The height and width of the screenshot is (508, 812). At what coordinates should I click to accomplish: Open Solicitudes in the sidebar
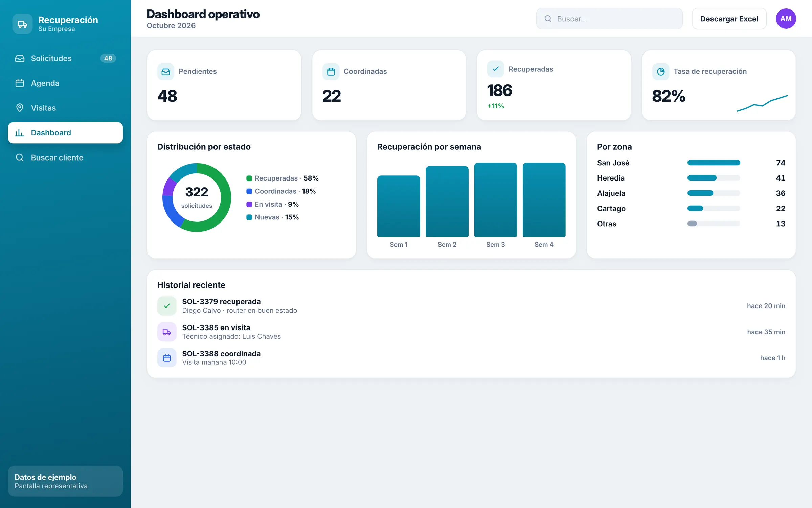pos(65,58)
